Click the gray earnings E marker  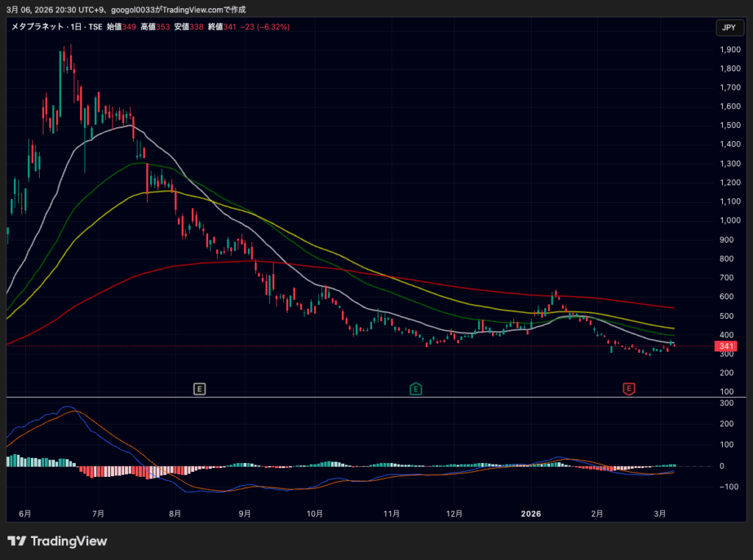[199, 389]
